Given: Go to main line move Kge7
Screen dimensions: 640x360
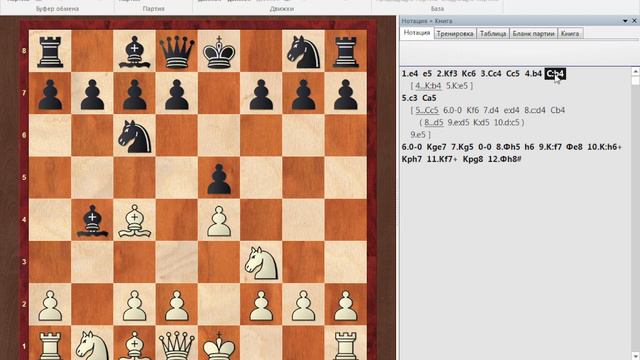Looking at the screenshot, I should [436, 147].
